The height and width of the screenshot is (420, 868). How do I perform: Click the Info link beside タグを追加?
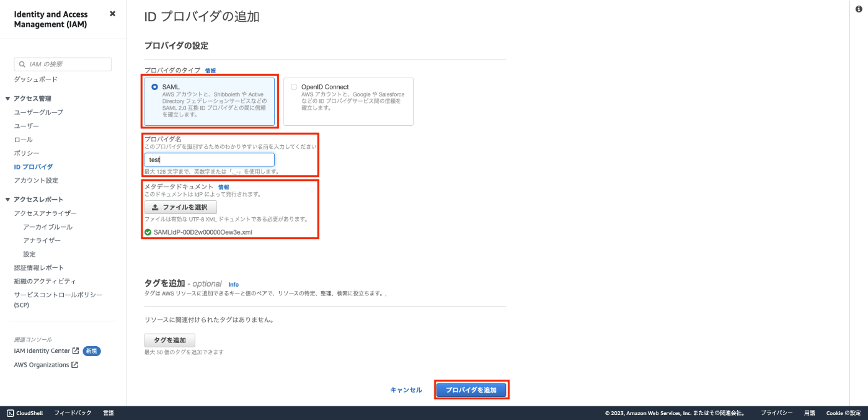[233, 285]
